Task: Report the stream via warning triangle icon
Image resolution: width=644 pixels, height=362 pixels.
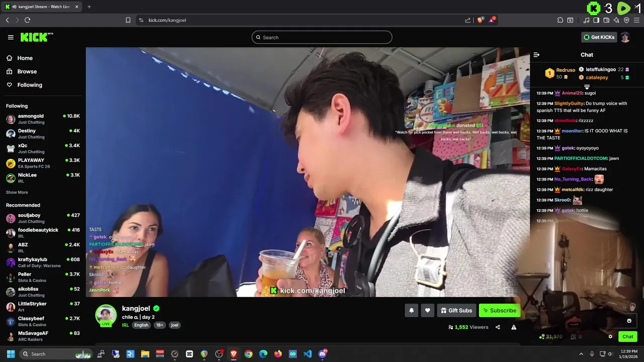Action: pos(514,327)
